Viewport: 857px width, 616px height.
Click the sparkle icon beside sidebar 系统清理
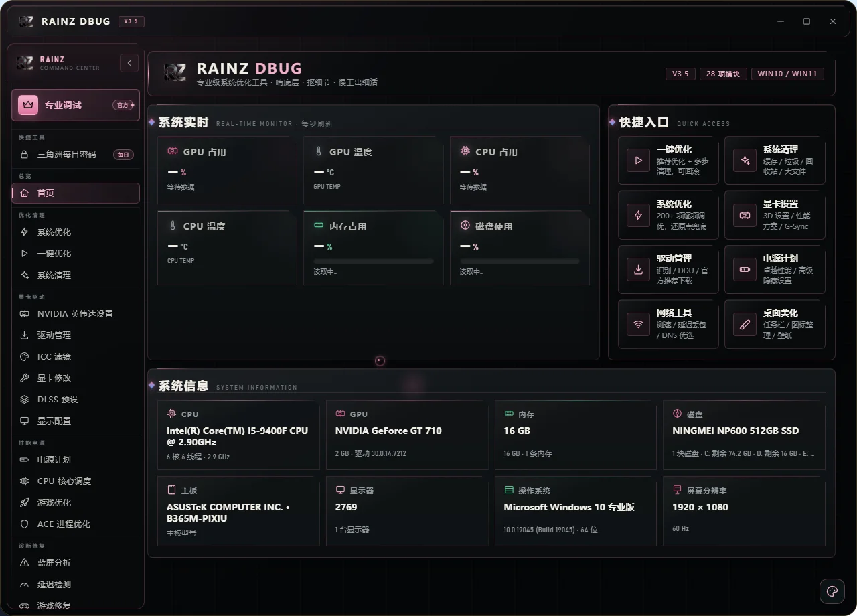click(25, 275)
